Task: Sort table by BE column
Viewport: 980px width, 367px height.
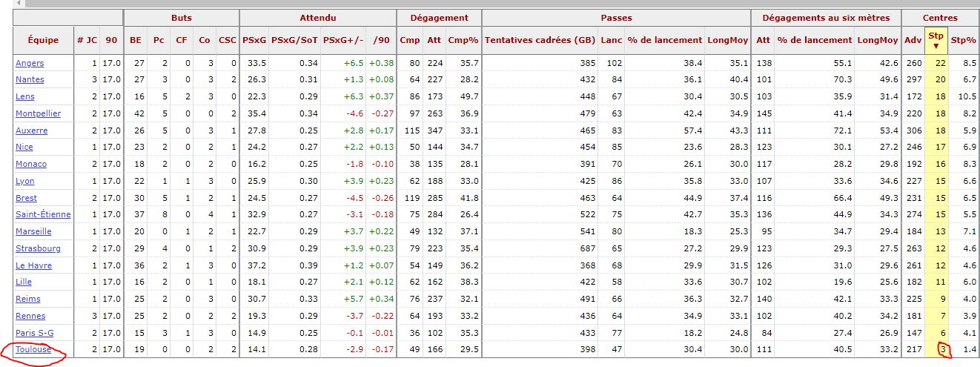Action: [135, 40]
